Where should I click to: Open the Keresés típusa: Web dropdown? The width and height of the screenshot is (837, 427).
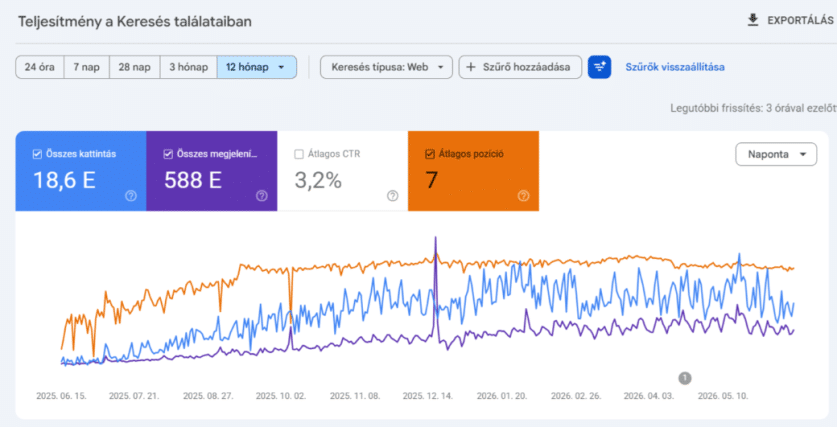(386, 67)
